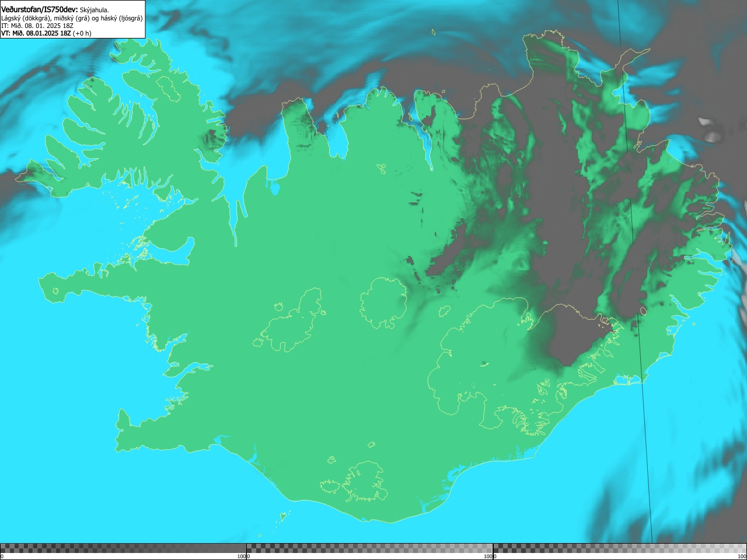Click the 'Veðurstofan/IS750dev: Skýjahula.' title text

tap(55, 9)
